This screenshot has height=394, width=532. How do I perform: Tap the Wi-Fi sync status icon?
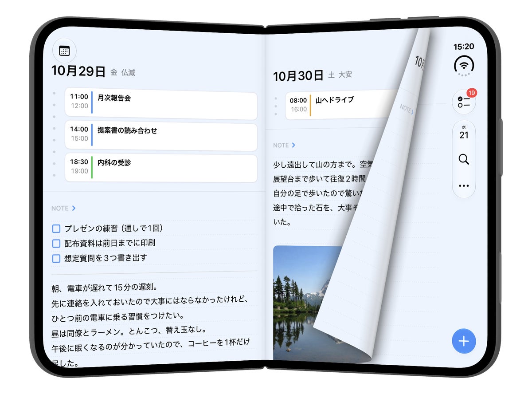pyautogui.click(x=464, y=66)
